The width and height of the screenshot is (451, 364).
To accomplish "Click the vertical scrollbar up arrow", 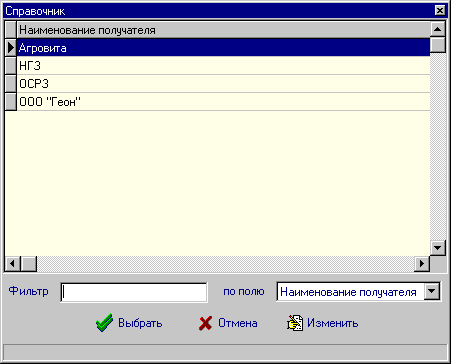I will tap(438, 29).
